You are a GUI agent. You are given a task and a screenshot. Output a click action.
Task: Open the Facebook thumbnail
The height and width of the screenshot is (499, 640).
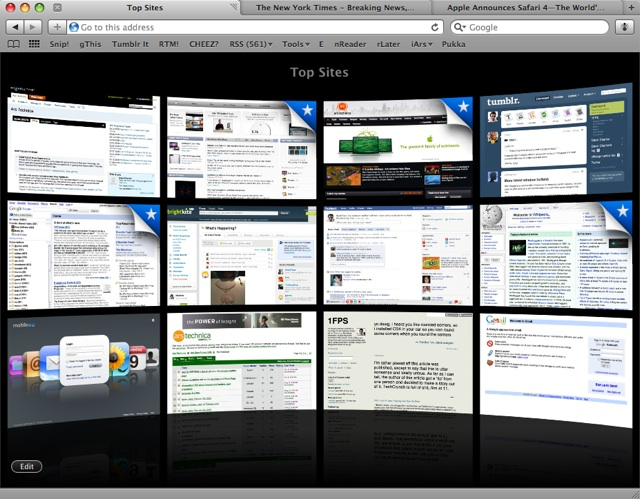(398, 255)
